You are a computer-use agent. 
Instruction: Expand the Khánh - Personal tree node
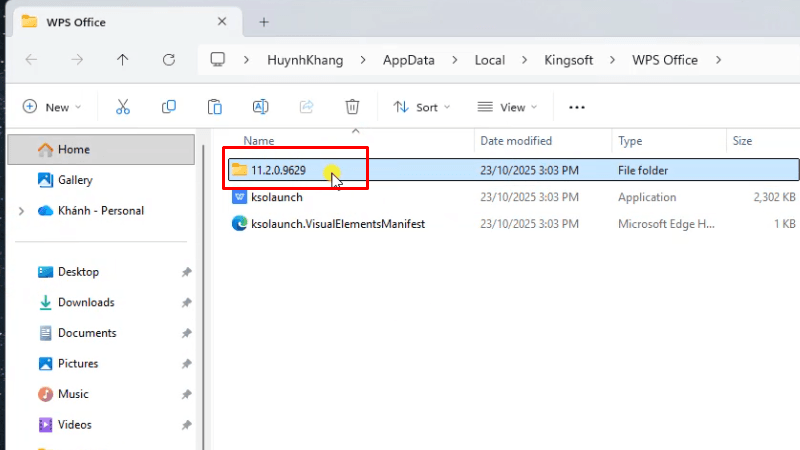point(22,211)
